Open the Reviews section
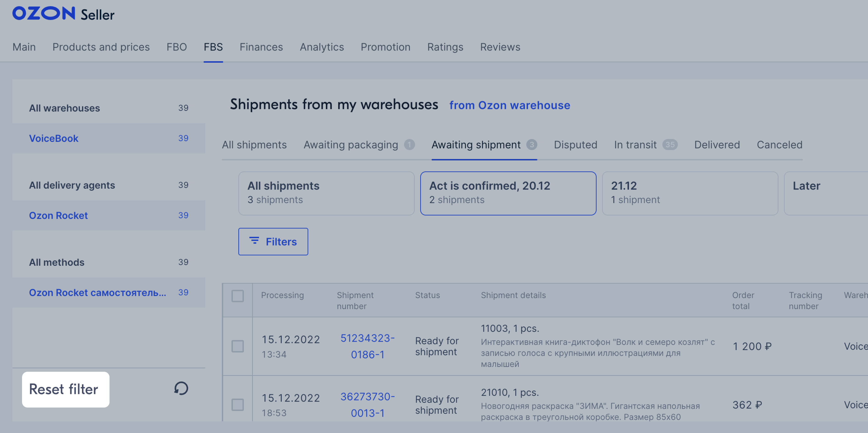Image resolution: width=868 pixels, height=433 pixels. [500, 47]
